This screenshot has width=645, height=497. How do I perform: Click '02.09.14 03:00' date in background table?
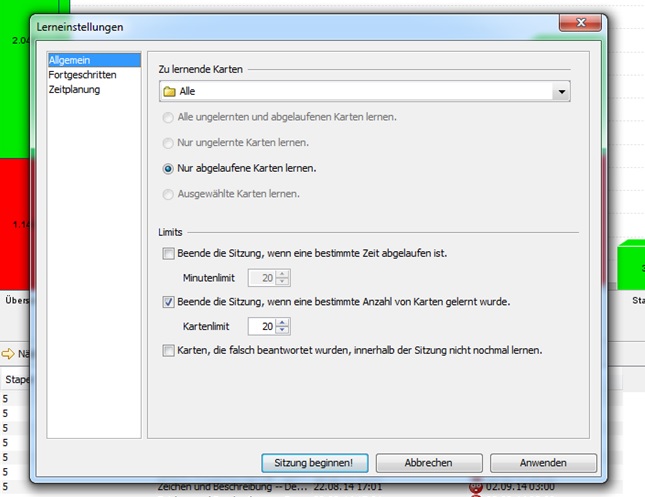coord(520,487)
